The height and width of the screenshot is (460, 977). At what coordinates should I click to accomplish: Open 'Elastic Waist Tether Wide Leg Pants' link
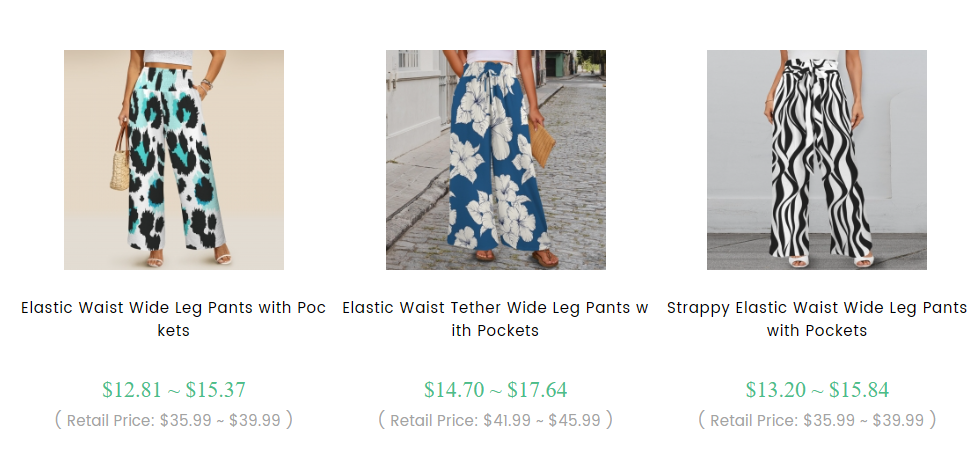[x=495, y=319]
